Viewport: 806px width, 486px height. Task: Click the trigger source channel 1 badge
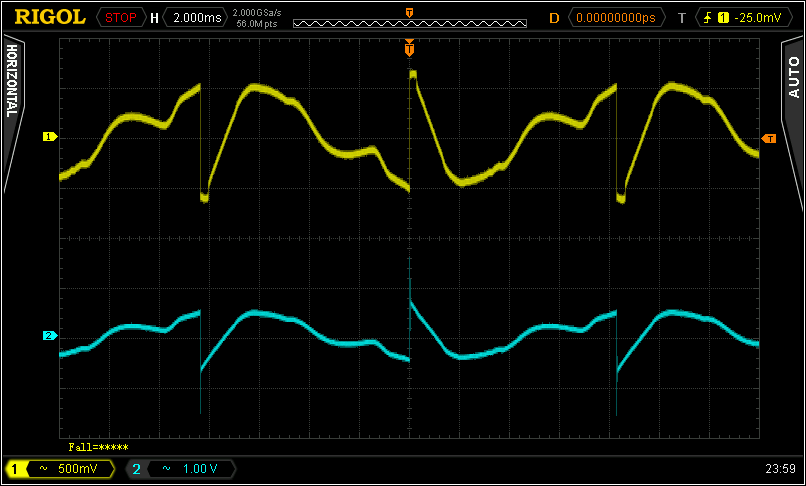click(x=723, y=17)
